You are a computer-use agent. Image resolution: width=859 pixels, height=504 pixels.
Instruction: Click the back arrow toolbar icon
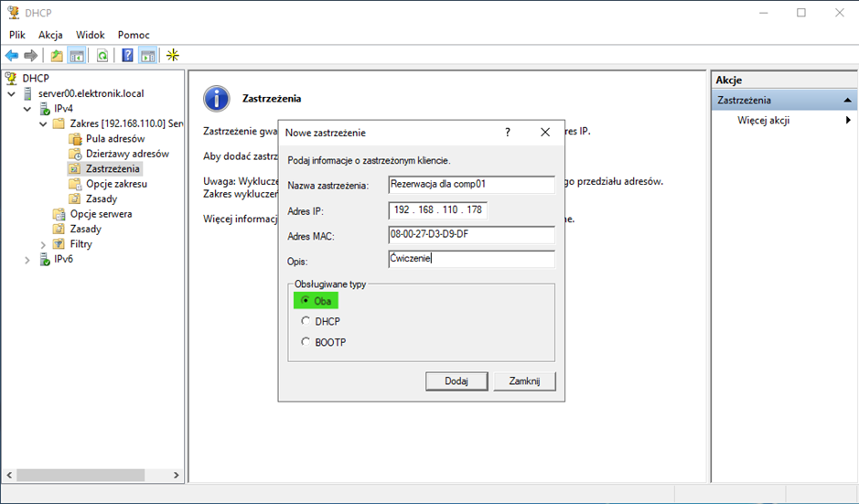point(12,56)
